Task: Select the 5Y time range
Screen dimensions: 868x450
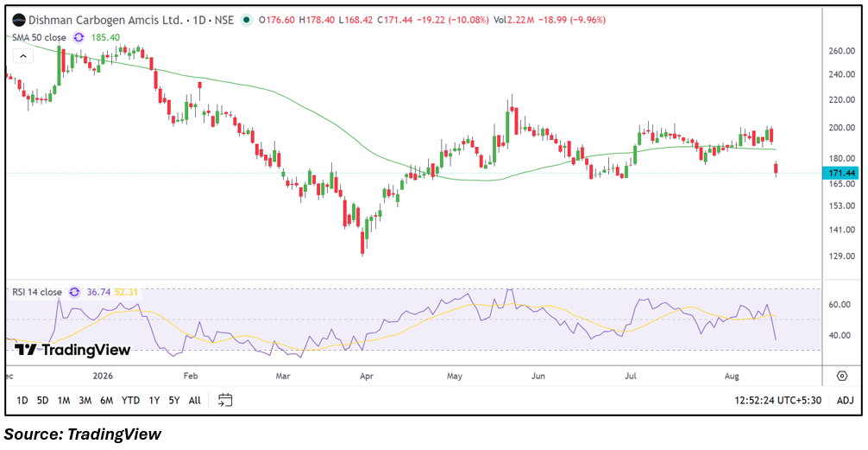Action: click(x=174, y=400)
